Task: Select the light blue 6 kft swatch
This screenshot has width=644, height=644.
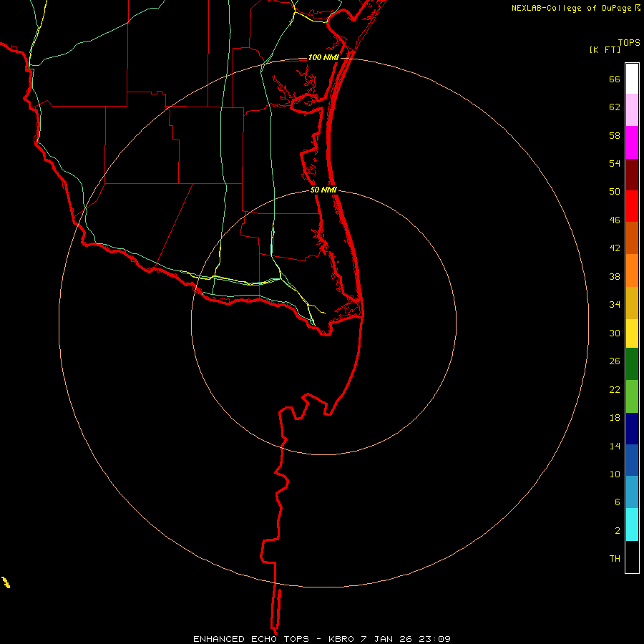Action: pos(632,492)
